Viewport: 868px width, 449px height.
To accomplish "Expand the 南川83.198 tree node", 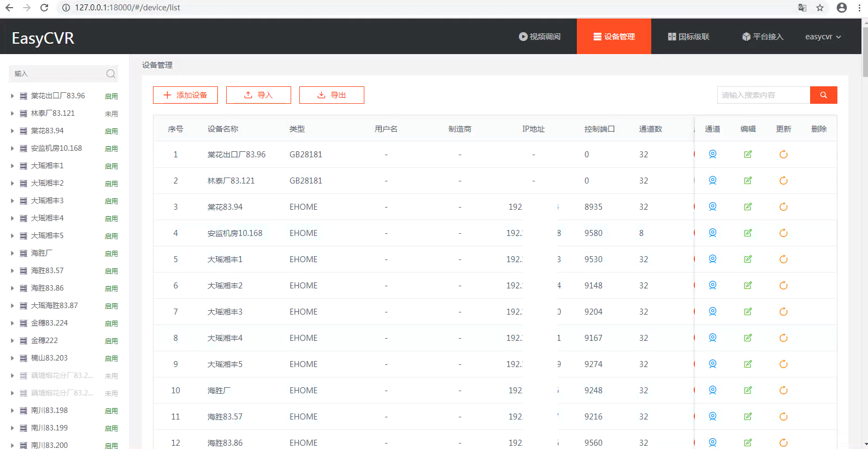I will coord(12,410).
